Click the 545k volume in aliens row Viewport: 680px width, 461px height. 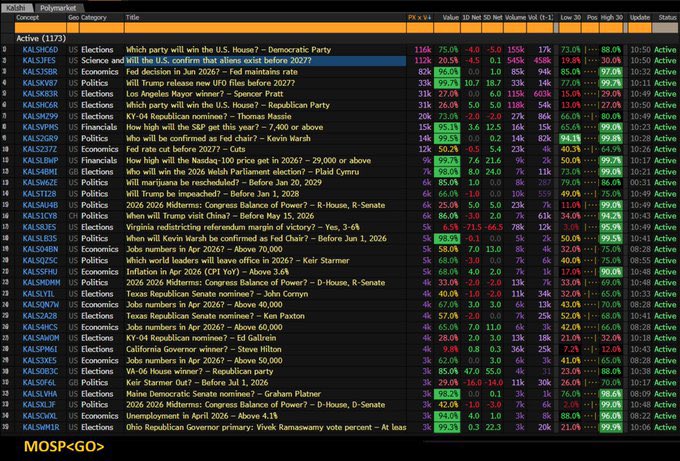[516, 60]
